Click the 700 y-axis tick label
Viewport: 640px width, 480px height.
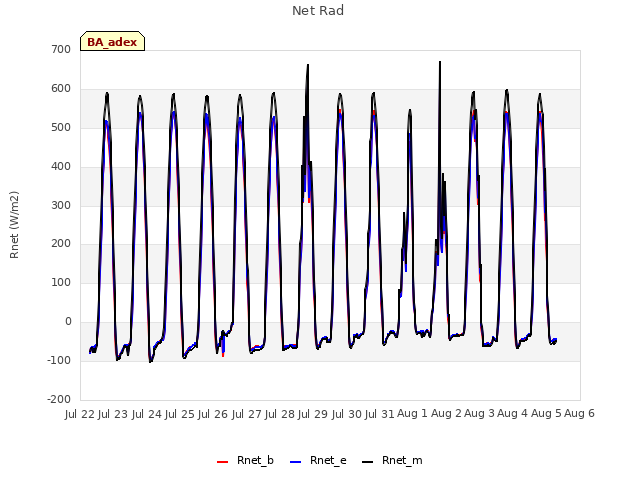[61, 49]
